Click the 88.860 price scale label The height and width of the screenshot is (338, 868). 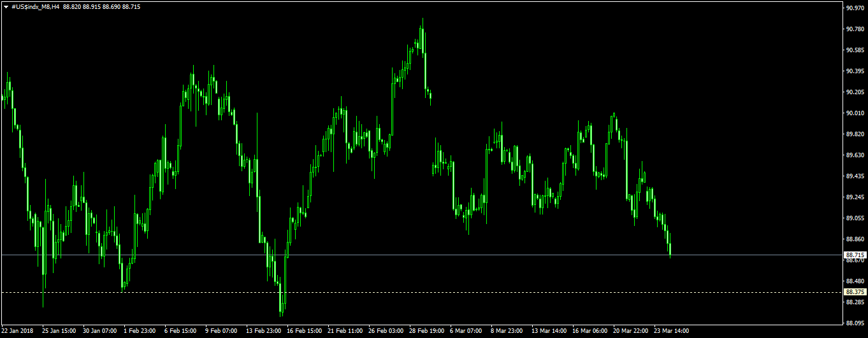pos(854,239)
